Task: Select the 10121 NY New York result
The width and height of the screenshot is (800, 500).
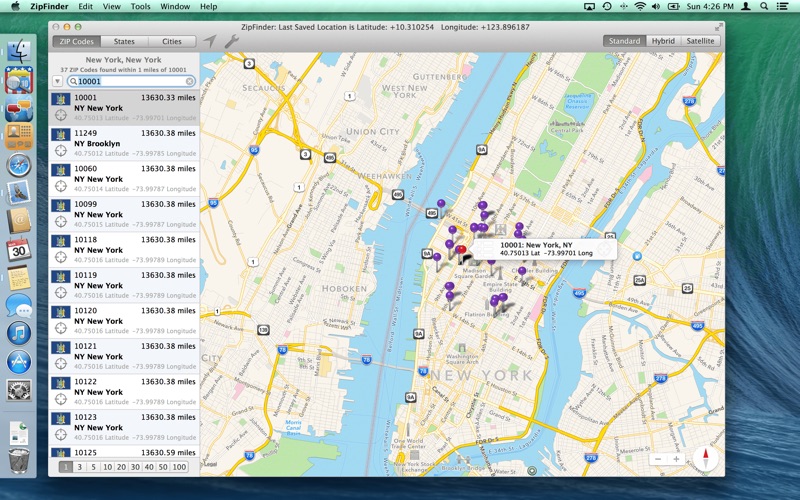Action: click(124, 356)
